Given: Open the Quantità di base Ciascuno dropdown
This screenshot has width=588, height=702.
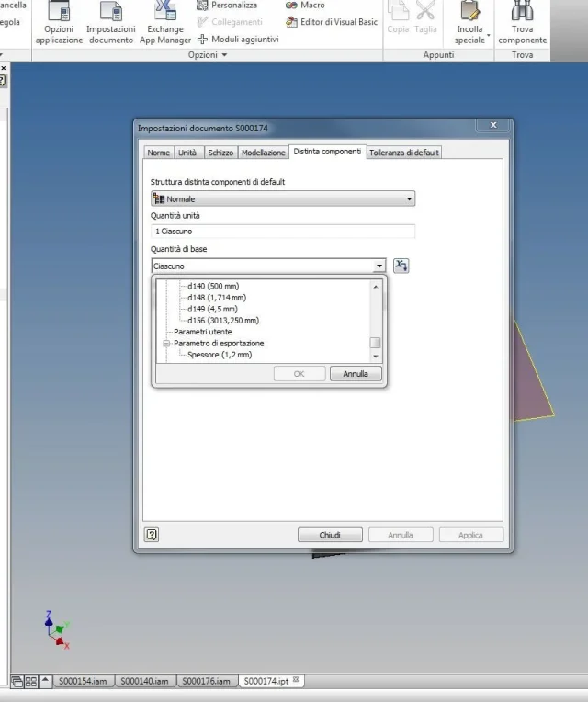Looking at the screenshot, I should (268, 266).
